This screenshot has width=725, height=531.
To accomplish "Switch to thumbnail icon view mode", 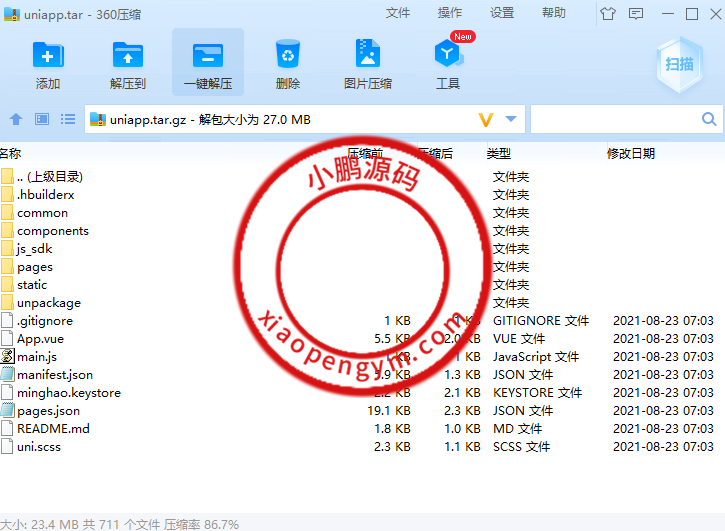I will [42, 119].
